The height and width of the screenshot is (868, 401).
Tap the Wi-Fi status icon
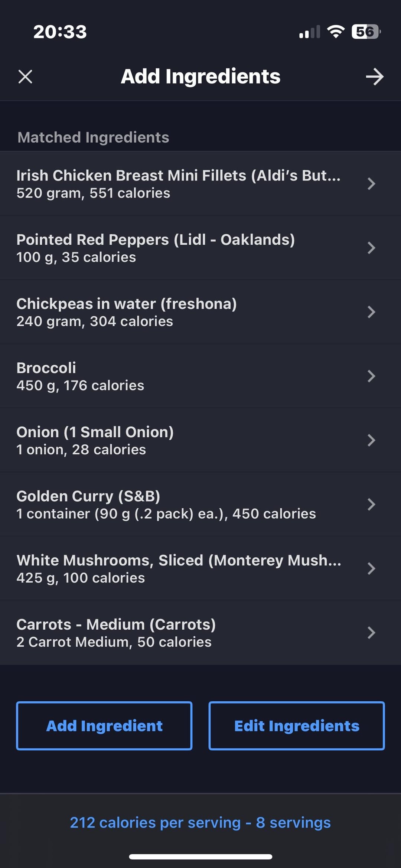336,32
